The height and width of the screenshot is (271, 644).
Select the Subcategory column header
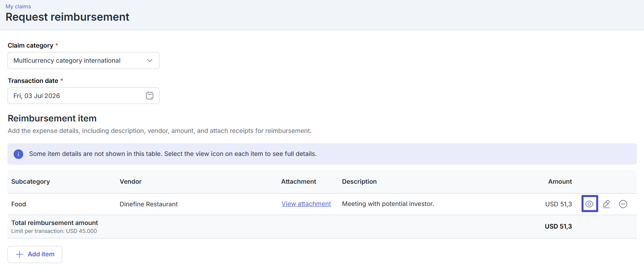pyautogui.click(x=31, y=181)
